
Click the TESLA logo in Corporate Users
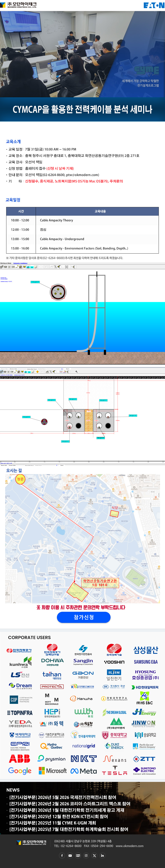(x=115, y=771)
